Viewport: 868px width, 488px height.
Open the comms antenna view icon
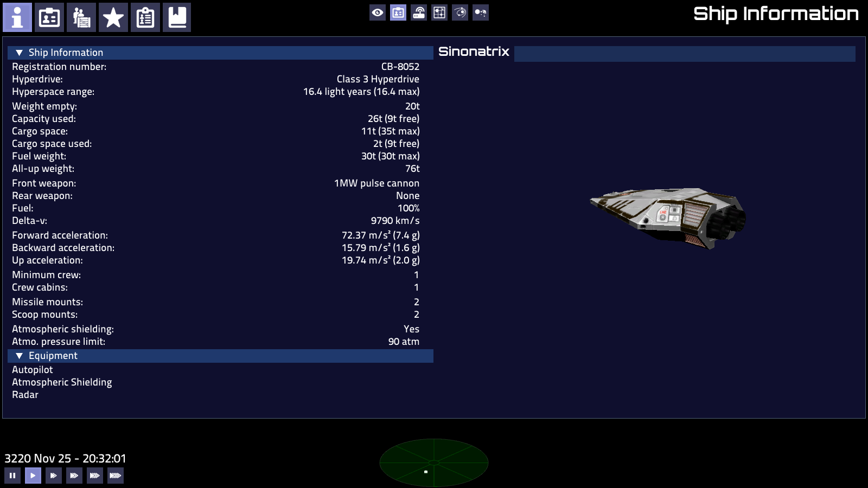pyautogui.click(x=419, y=12)
